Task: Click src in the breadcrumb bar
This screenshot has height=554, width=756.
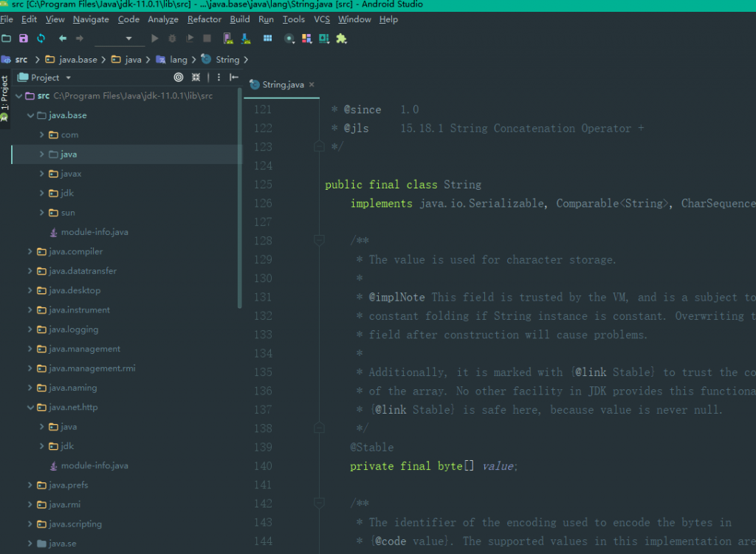Action: point(21,60)
